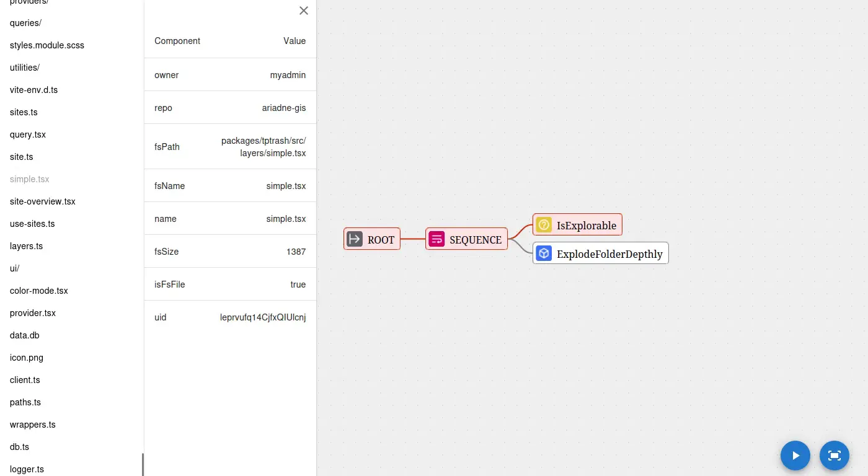The height and width of the screenshot is (476, 868).
Task: Run the behavior tree with play button
Action: pos(795,456)
